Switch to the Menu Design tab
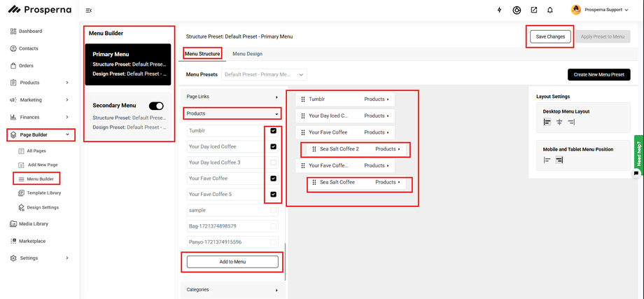644x299 pixels. (247, 53)
